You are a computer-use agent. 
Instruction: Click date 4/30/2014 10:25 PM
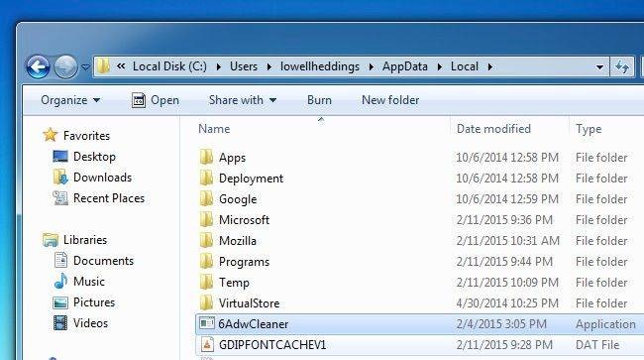click(507, 303)
